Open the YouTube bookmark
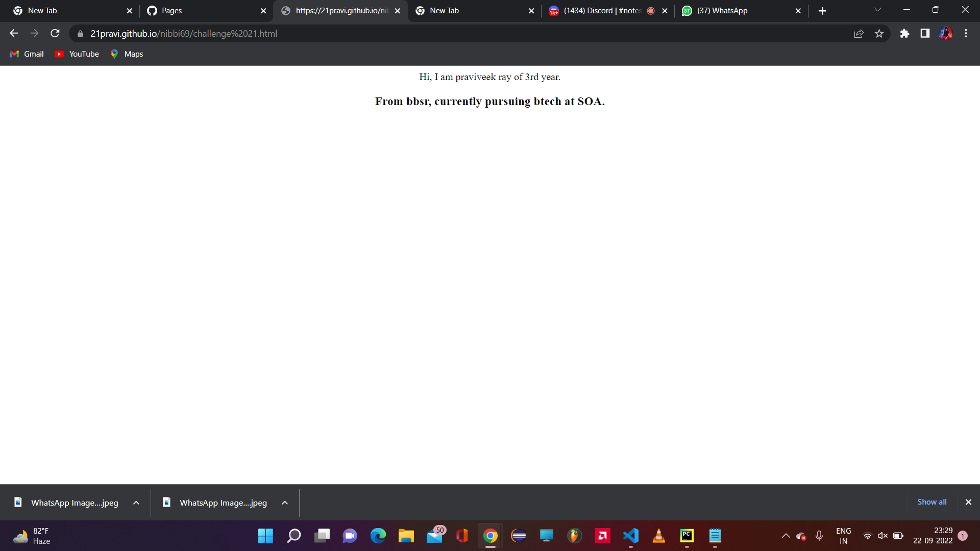This screenshot has width=980, height=551. [77, 54]
